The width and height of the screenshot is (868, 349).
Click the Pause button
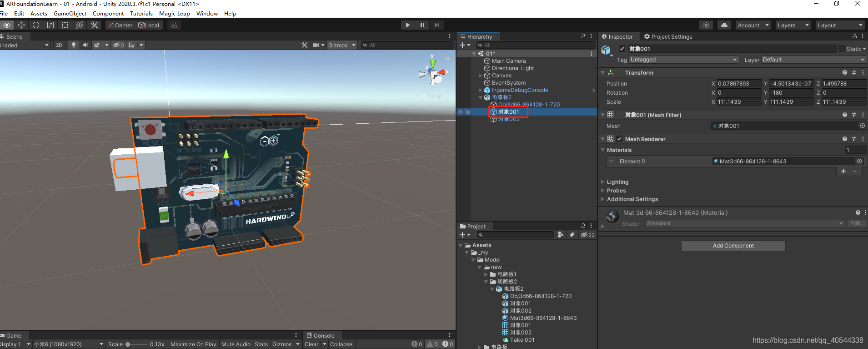tap(422, 25)
